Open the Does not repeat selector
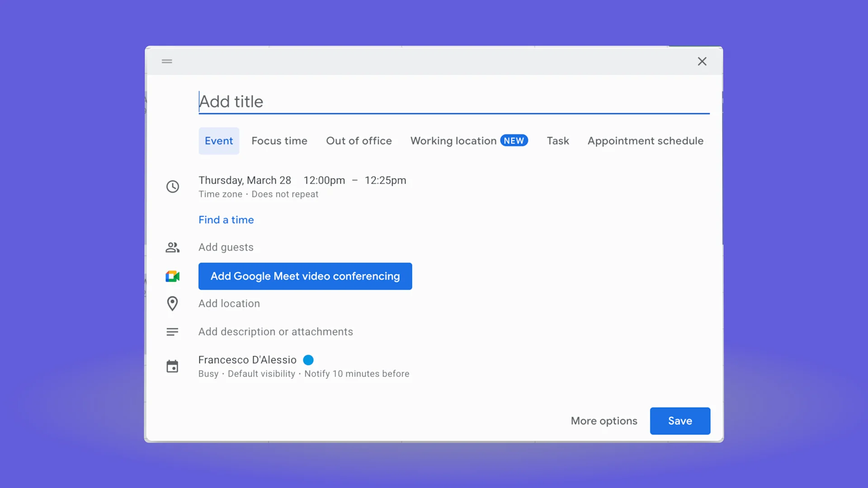868x488 pixels. click(285, 194)
